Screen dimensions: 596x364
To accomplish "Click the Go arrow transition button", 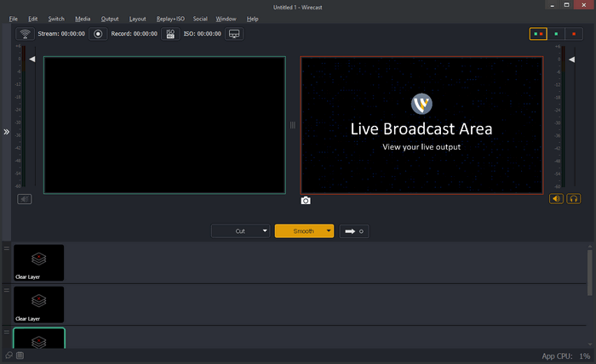I will pyautogui.click(x=353, y=230).
